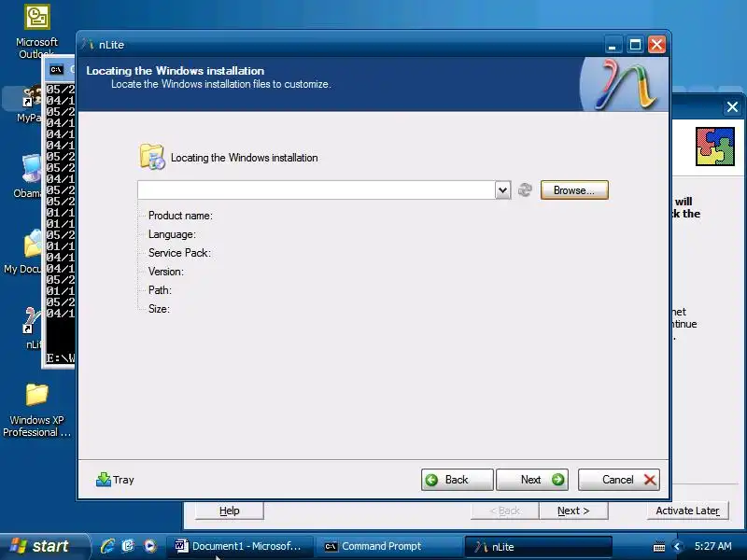747x560 pixels.
Task: Maximize the nLite window
Action: [x=635, y=45]
